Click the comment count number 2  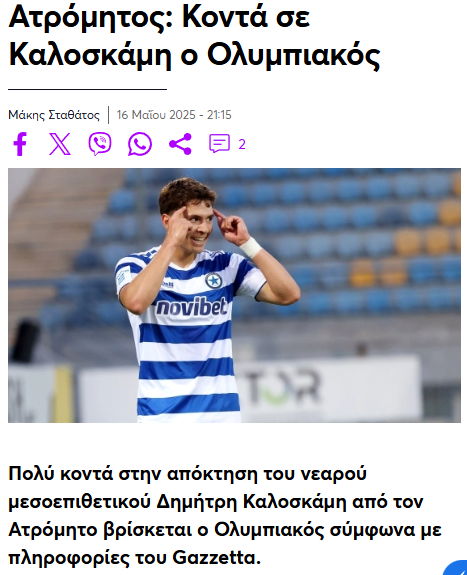point(242,144)
